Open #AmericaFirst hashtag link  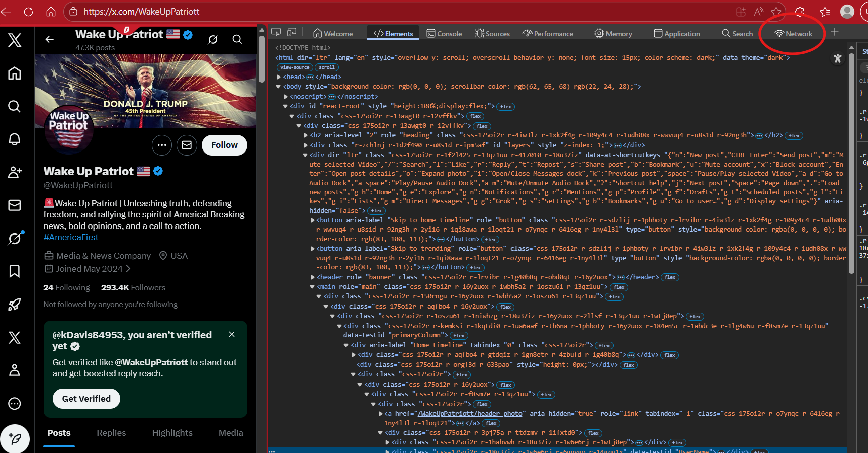71,237
